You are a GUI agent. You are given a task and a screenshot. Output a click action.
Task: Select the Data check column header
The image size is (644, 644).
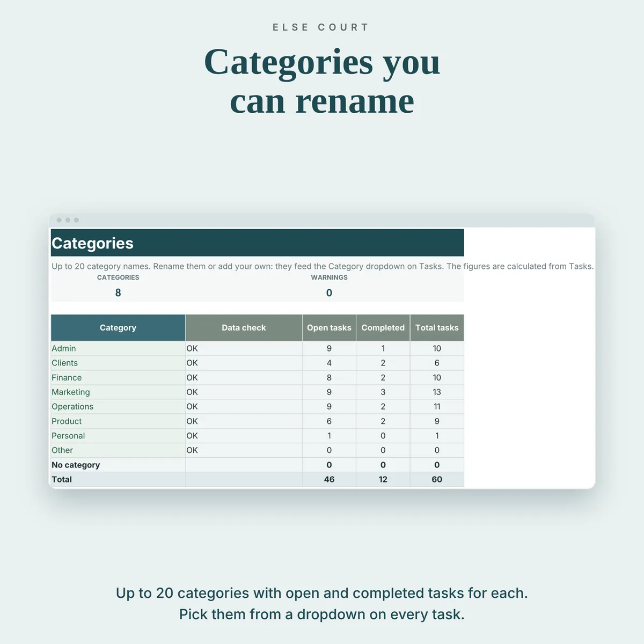coord(244,328)
